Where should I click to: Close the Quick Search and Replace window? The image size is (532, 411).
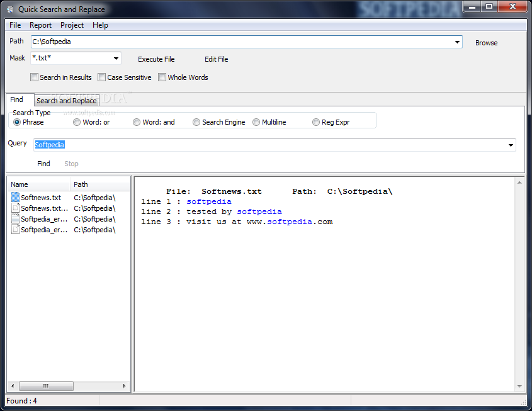pos(512,7)
